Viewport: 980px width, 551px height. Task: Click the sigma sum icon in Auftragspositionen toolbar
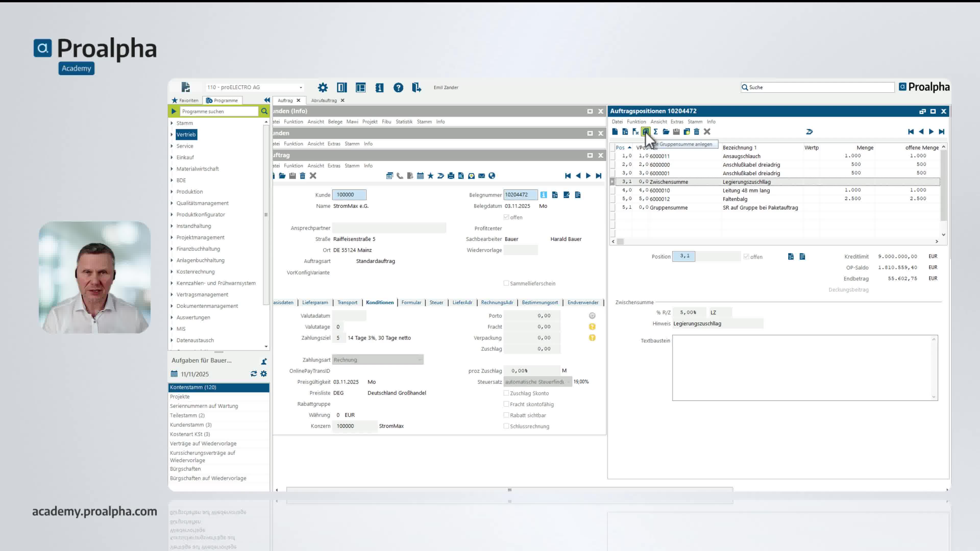tap(655, 132)
